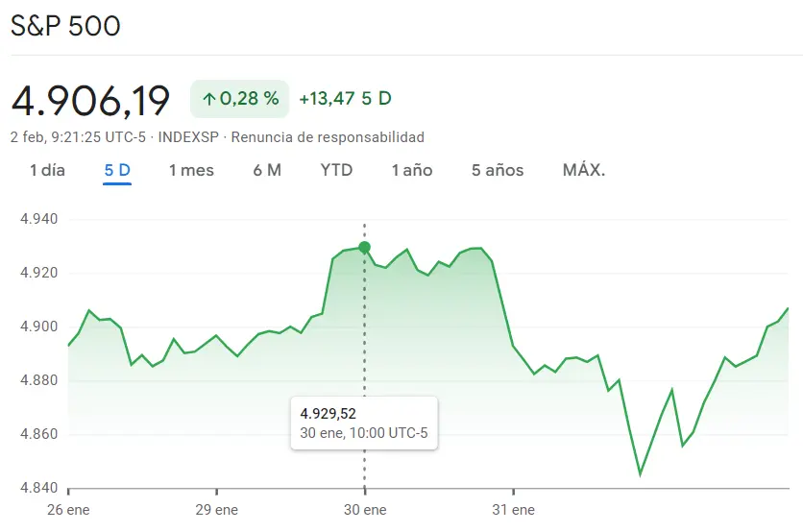
Task: Open the Renuncia de responsabilidad link
Action: click(x=328, y=137)
